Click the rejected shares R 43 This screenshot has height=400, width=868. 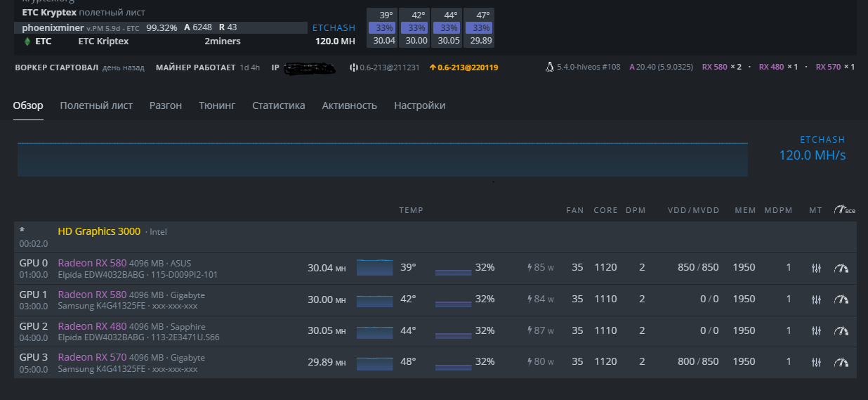pos(228,27)
